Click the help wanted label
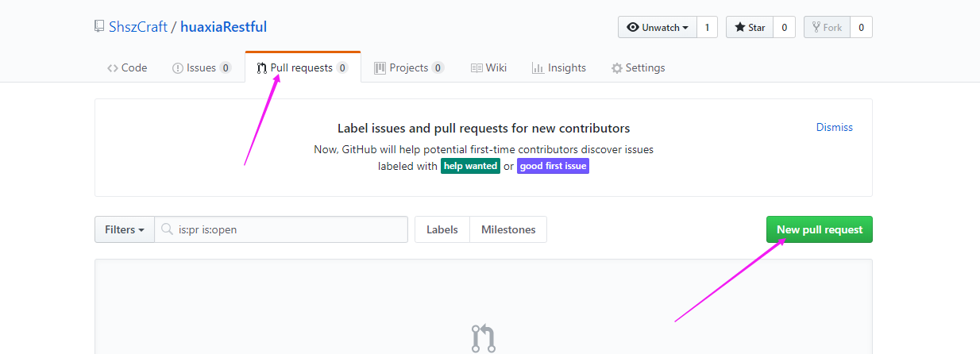 click(471, 166)
